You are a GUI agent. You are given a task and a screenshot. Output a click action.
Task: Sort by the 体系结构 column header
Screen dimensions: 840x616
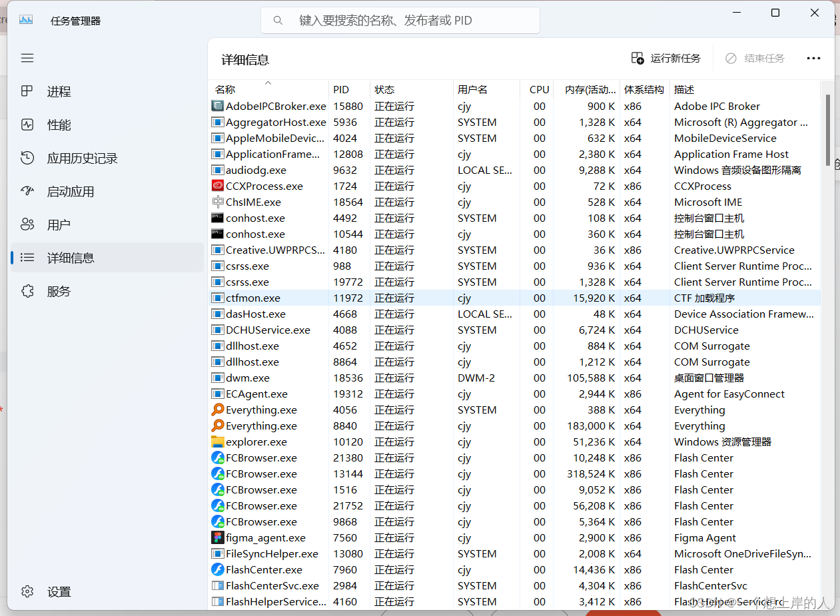(x=644, y=89)
